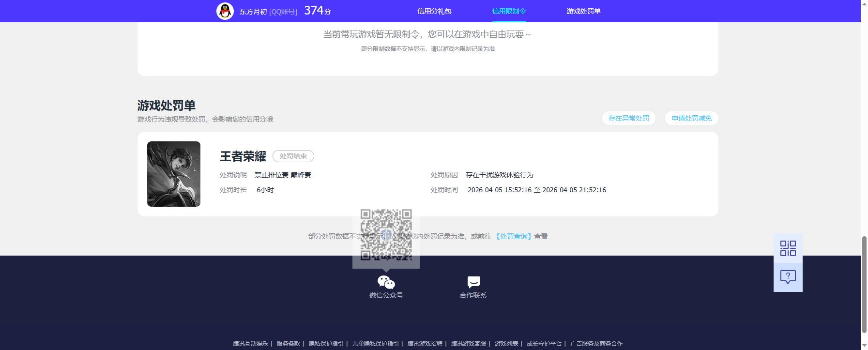Open 腾讯互动娱乐 footer link
Screen dimensions: 868x350
(250, 344)
